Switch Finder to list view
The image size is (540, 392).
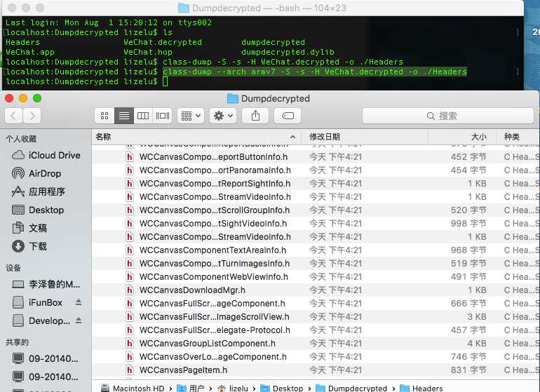[124, 116]
